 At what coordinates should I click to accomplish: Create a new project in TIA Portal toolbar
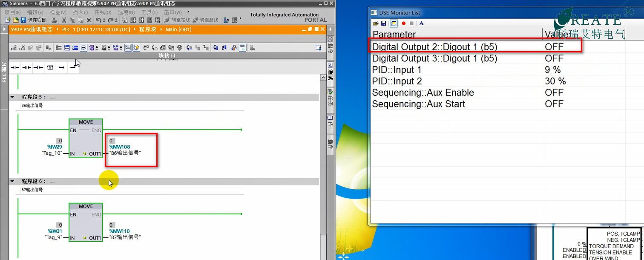click(8, 20)
